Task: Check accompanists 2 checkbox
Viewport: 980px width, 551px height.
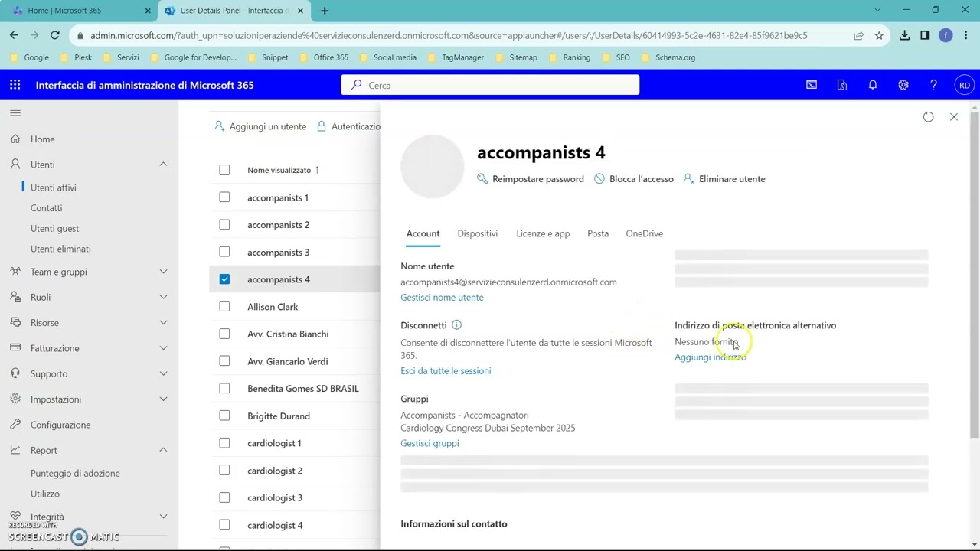Action: (x=224, y=225)
